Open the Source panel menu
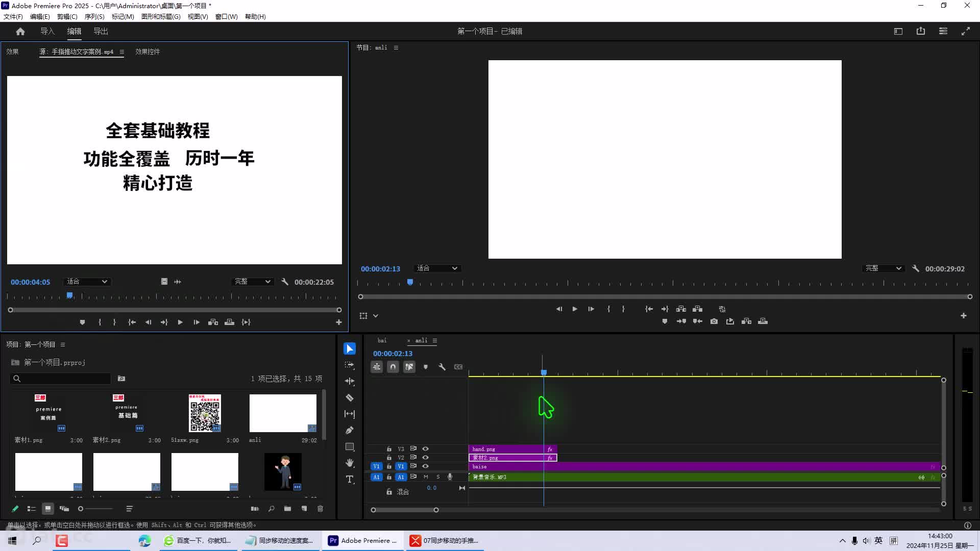This screenshot has height=551, width=980. (x=121, y=52)
